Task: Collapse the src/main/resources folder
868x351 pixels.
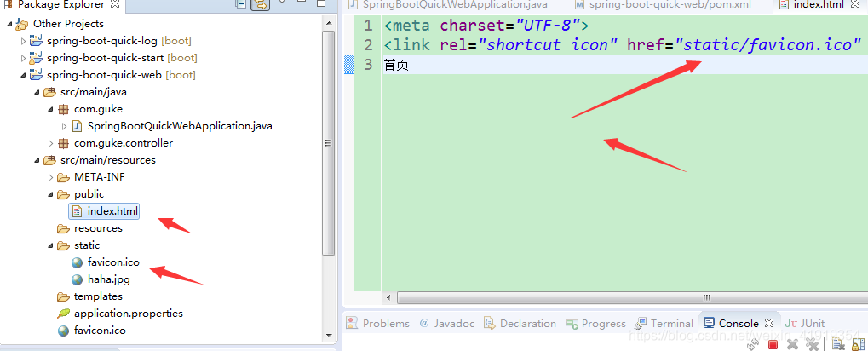Action: point(37,160)
